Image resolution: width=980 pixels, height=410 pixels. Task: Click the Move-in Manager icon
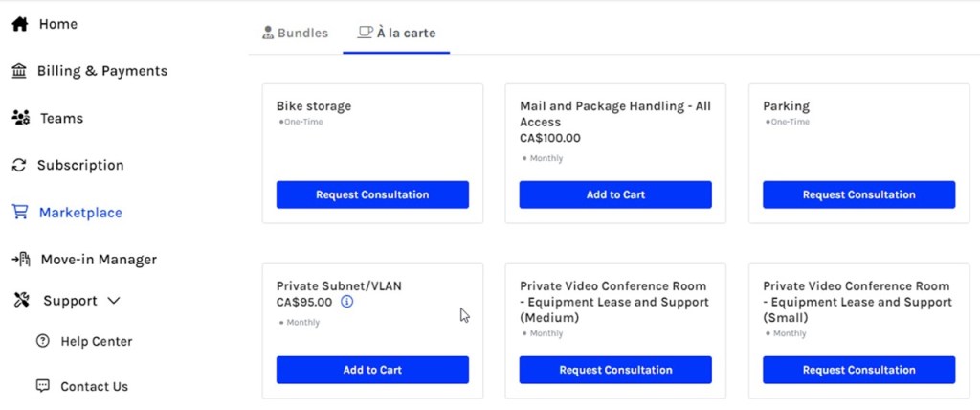click(x=20, y=260)
